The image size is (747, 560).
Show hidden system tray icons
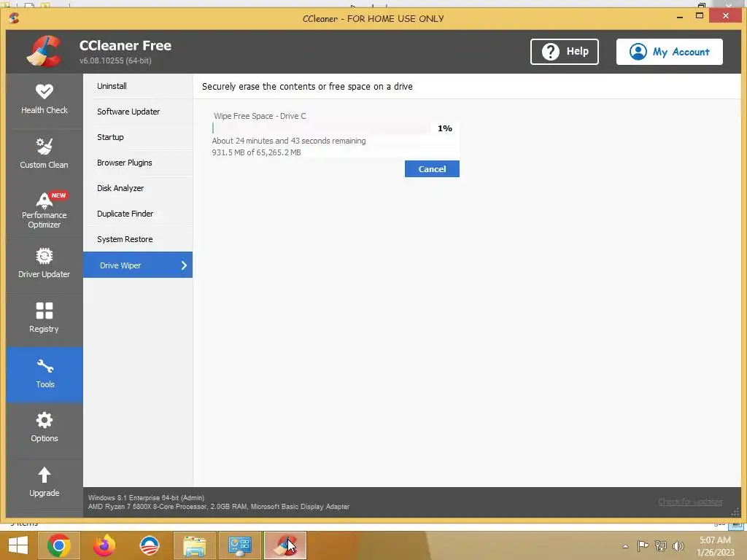tap(625, 546)
